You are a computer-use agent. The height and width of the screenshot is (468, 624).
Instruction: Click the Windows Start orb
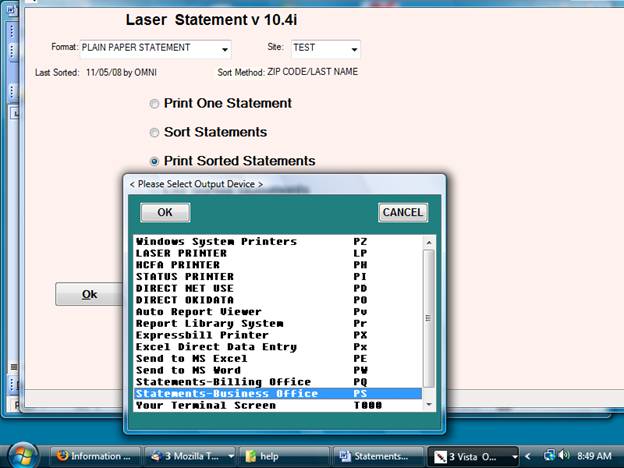coord(20,454)
